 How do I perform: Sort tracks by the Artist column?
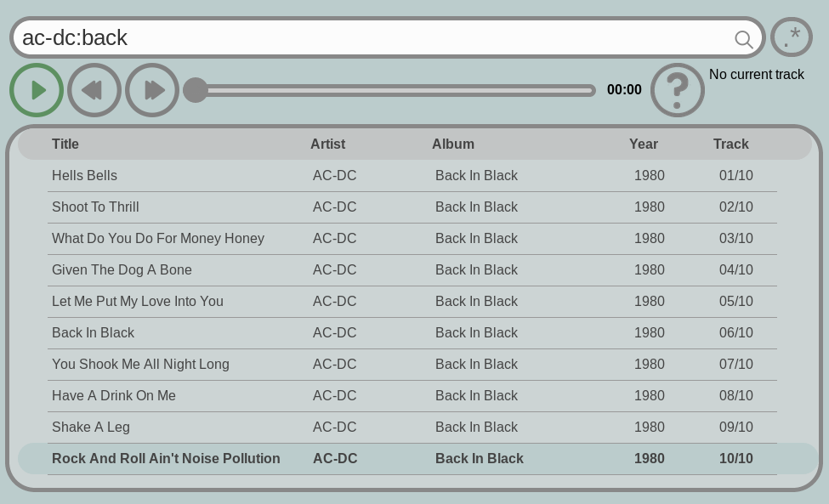(327, 144)
